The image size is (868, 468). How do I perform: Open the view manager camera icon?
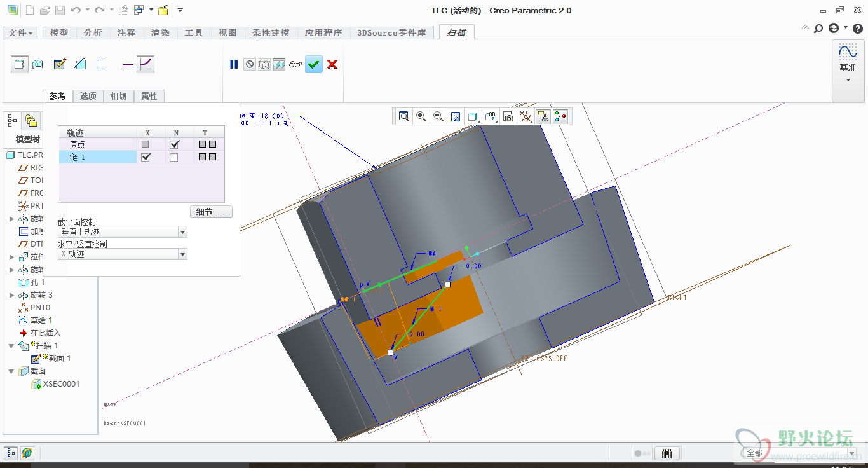coord(508,116)
